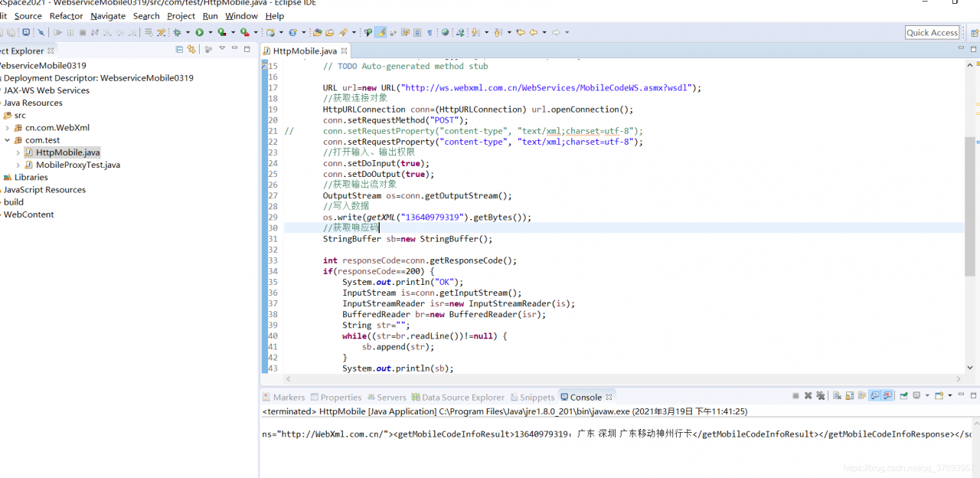
Task: Toggle Link with Editor in Project Explorer
Action: pos(191,49)
